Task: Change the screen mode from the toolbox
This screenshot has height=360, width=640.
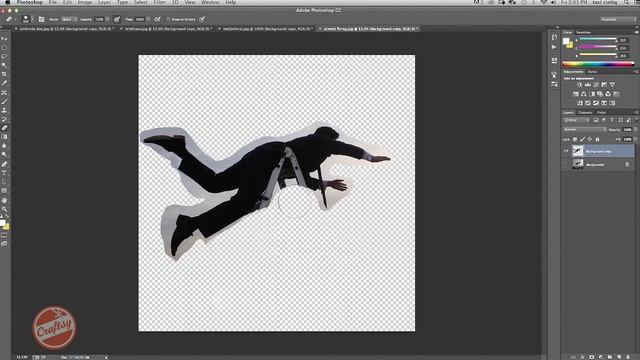Action: [x=4, y=244]
